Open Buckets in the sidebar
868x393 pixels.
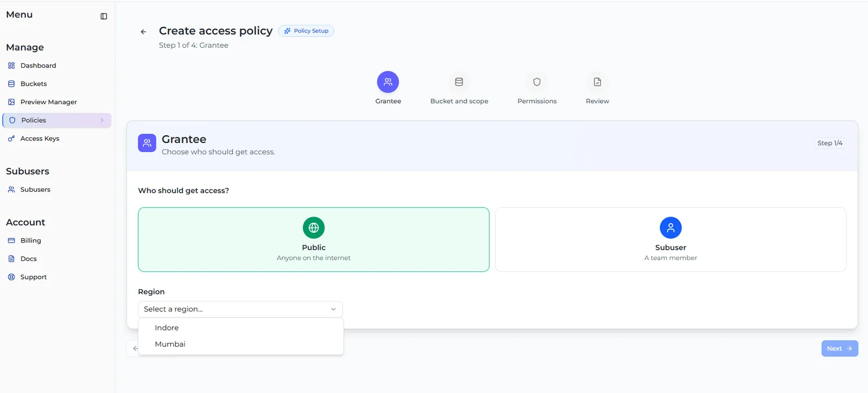[34, 84]
